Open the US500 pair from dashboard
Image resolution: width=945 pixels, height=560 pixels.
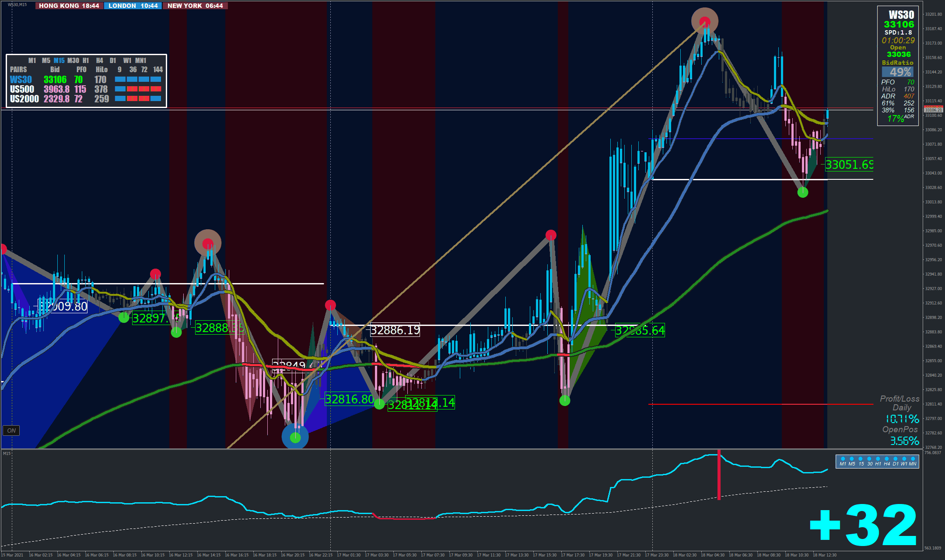[x=22, y=89]
